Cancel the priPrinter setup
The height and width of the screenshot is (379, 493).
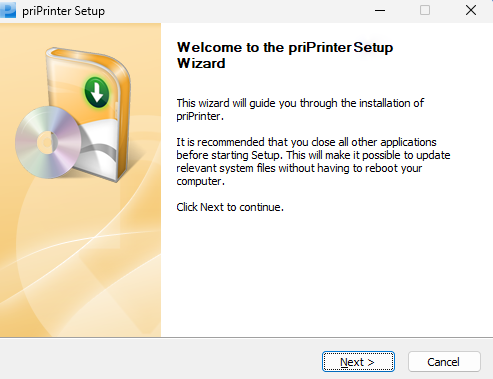444,362
